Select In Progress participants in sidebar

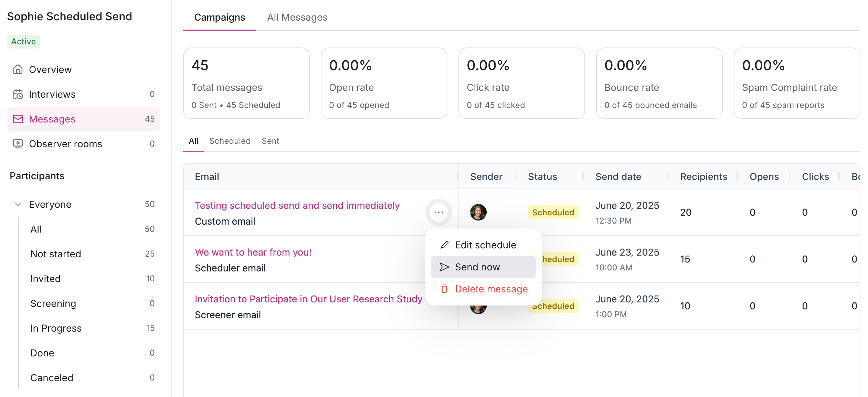pos(56,328)
